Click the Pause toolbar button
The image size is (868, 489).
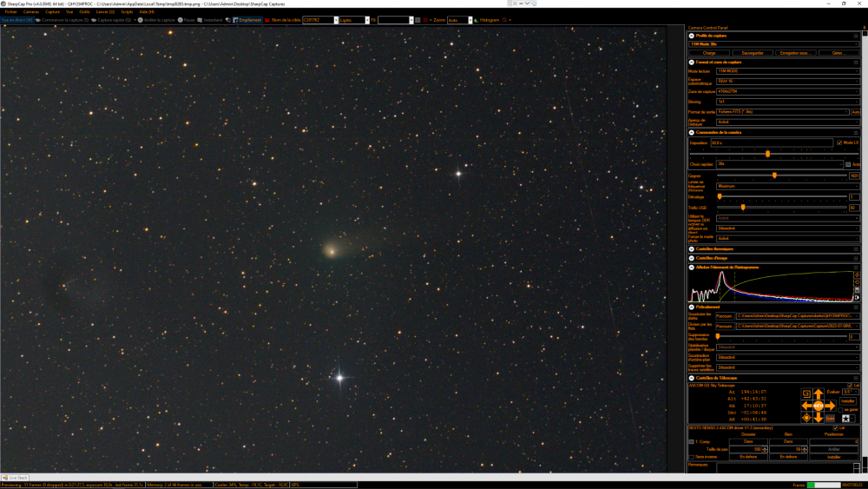187,20
